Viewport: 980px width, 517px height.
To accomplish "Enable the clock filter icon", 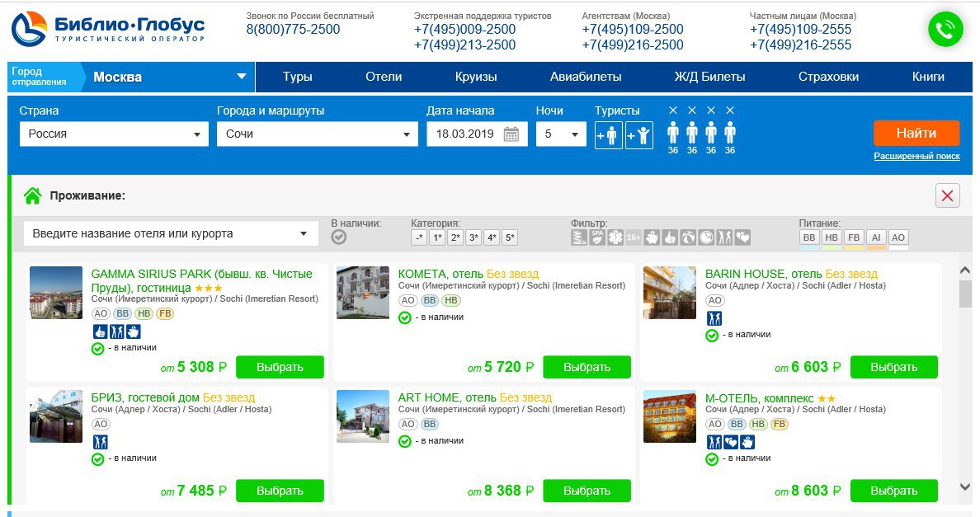I will click(x=706, y=237).
